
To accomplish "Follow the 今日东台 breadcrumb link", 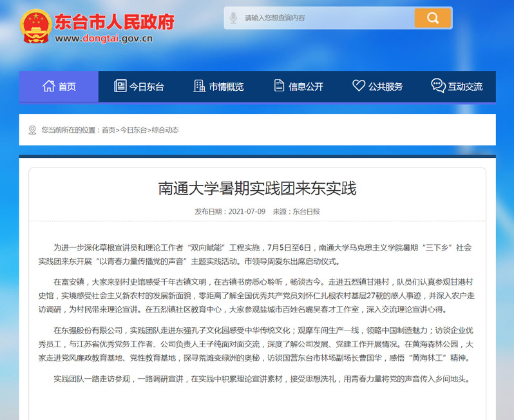I will pyautogui.click(x=133, y=130).
